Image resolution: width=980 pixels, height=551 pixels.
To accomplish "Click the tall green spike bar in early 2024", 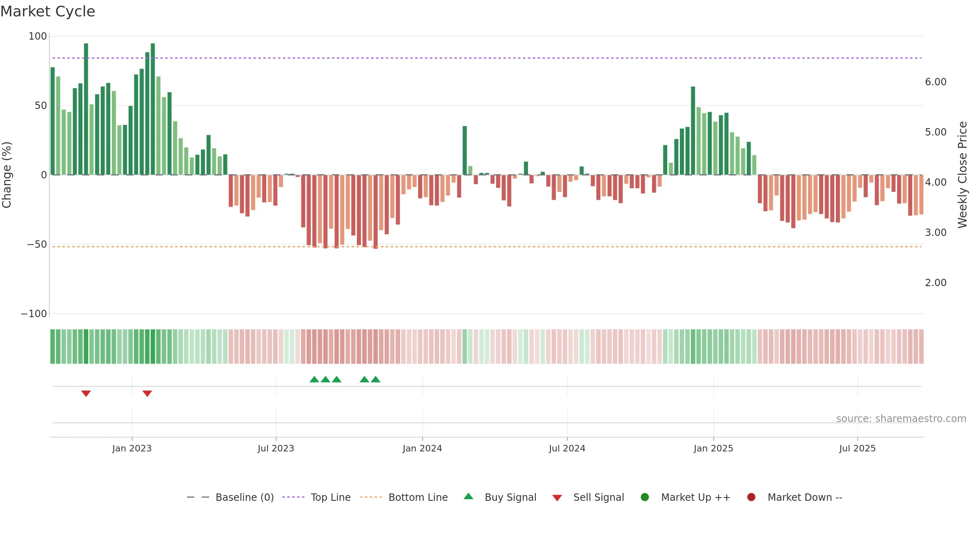I will 465,150.
